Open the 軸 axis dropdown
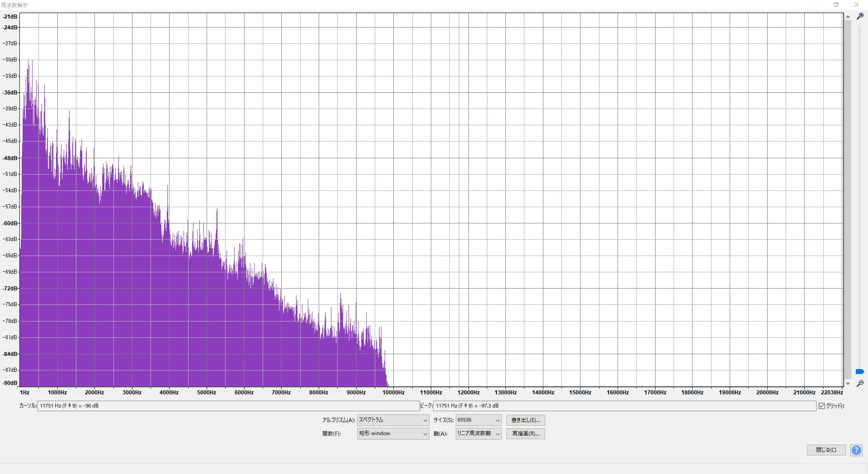Viewport: 868px width, 474px height. pos(478,434)
